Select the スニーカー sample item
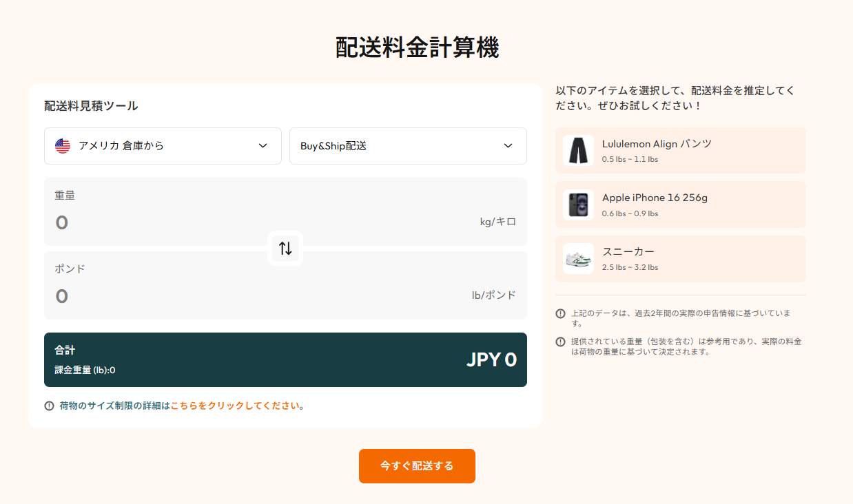This screenshot has width=853, height=504. [680, 258]
